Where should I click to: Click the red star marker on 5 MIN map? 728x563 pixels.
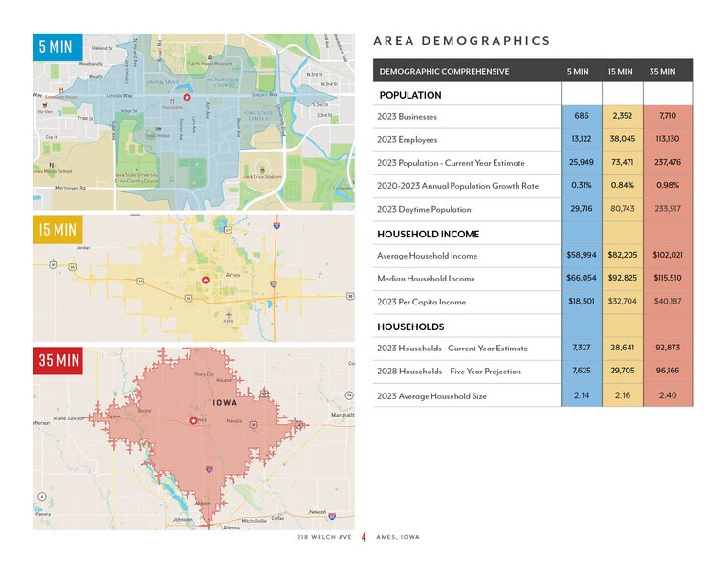point(188,97)
